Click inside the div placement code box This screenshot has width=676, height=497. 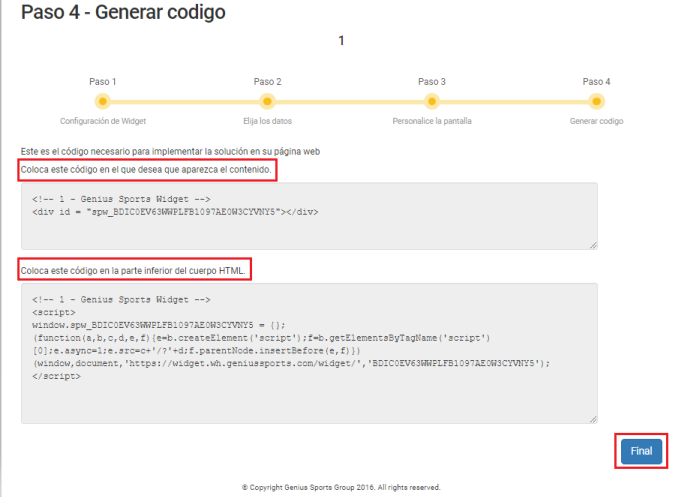pos(309,216)
